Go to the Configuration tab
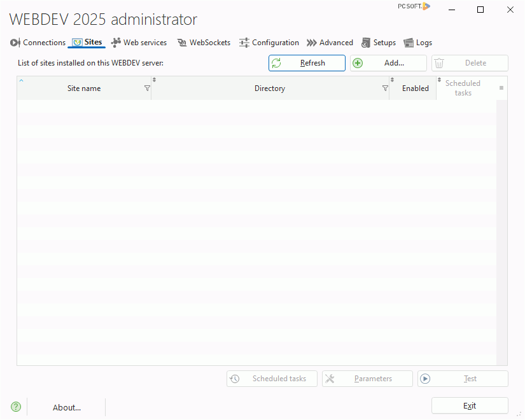 (269, 43)
